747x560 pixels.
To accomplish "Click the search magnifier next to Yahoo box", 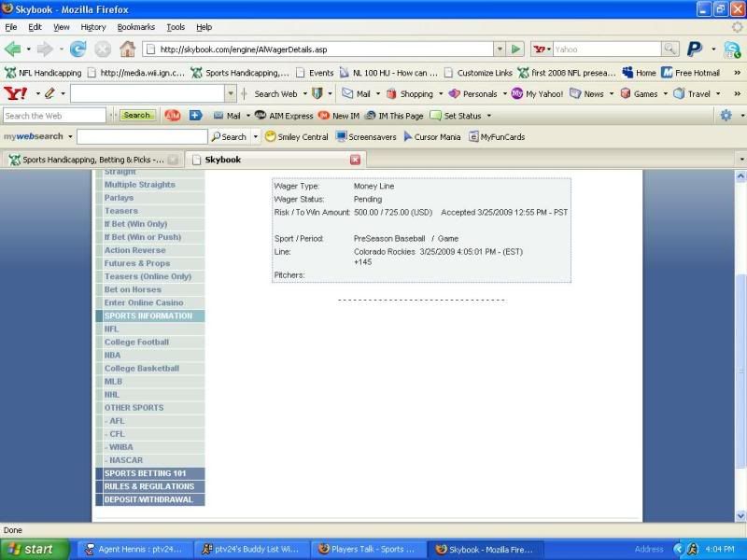I will [x=669, y=49].
